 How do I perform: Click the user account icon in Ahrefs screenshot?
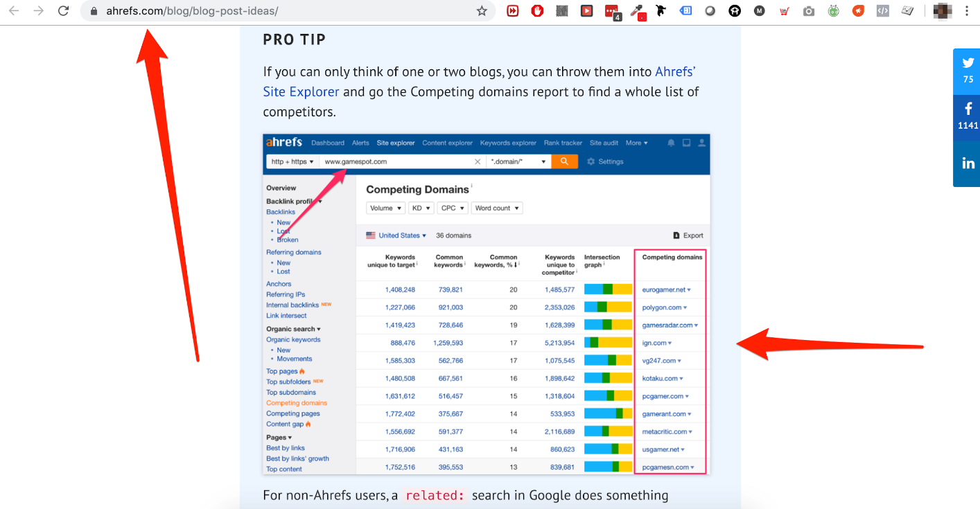701,143
